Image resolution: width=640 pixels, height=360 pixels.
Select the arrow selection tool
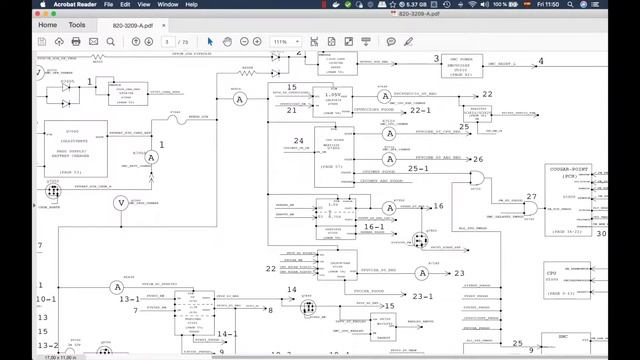coord(210,42)
